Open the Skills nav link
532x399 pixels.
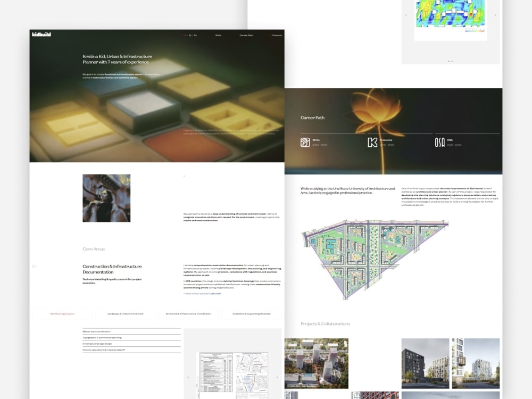(218, 35)
